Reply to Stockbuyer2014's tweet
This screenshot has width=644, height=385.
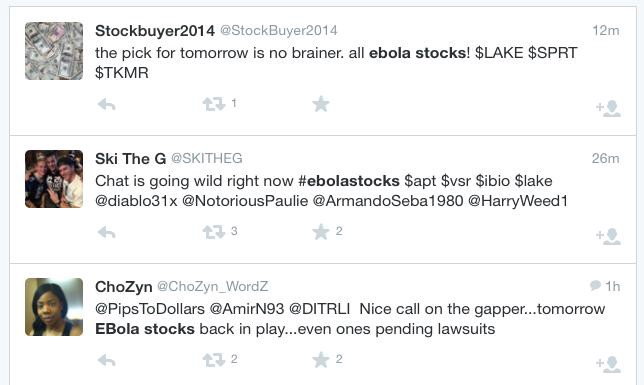pos(106,105)
